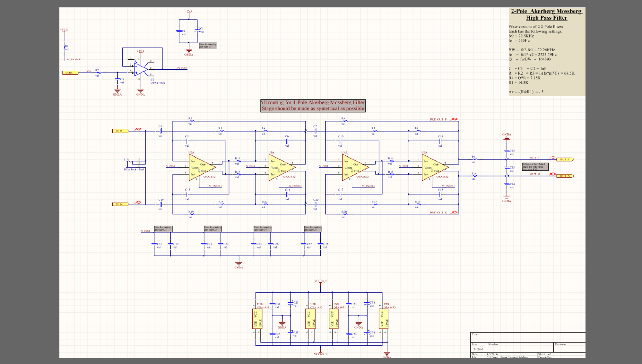Select capacitor C7 symbol
Screen dimensions: 642x364
pyautogui.click(x=315, y=131)
